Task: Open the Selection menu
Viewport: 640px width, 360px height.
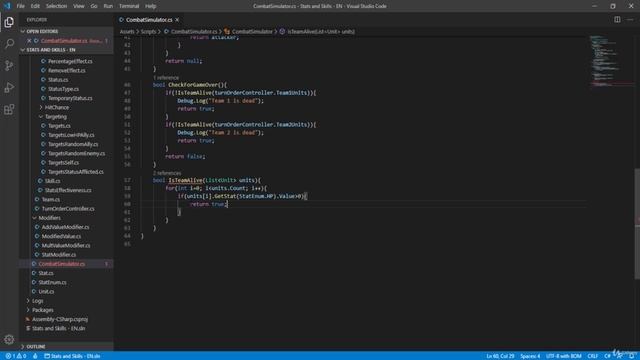Action: [56, 6]
